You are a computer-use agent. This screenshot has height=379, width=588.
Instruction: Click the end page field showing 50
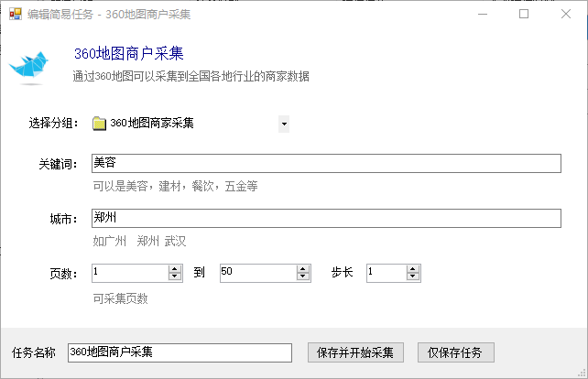(x=258, y=273)
